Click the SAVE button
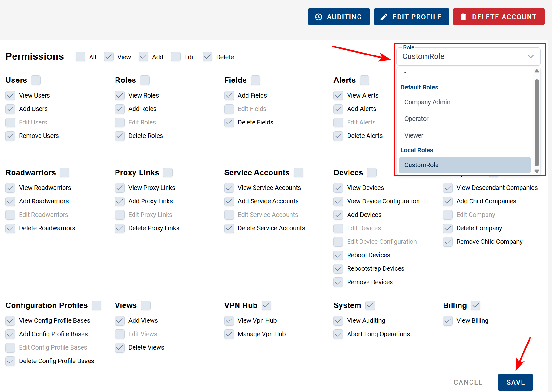The width and height of the screenshot is (552, 392). click(515, 382)
